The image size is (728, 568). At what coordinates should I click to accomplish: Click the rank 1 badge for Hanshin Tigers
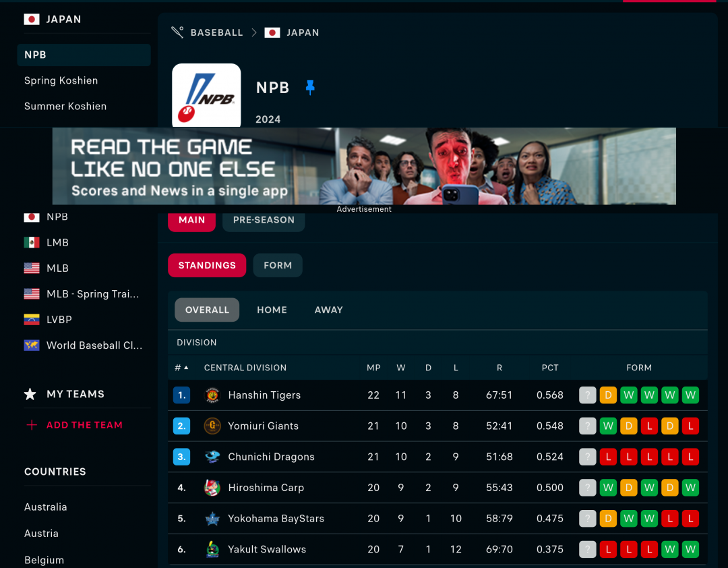click(x=181, y=395)
